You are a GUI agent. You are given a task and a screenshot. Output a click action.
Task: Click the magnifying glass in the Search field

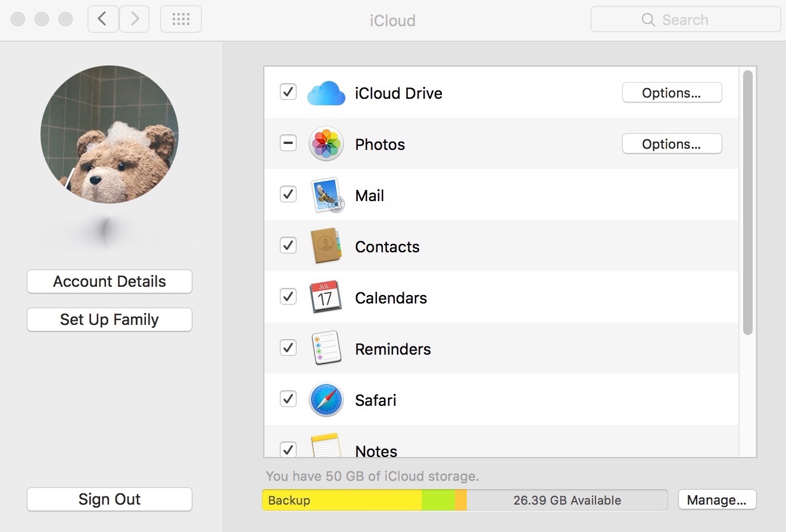coord(648,20)
